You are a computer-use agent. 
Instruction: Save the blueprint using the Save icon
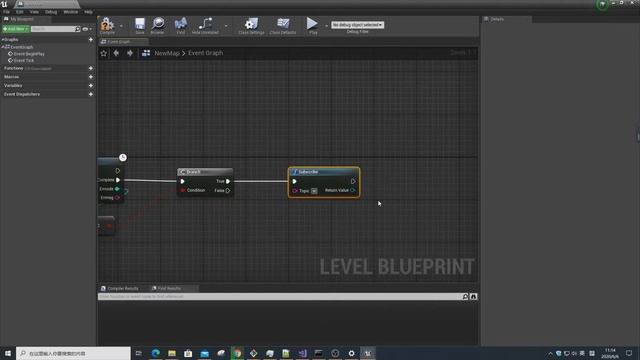140,24
